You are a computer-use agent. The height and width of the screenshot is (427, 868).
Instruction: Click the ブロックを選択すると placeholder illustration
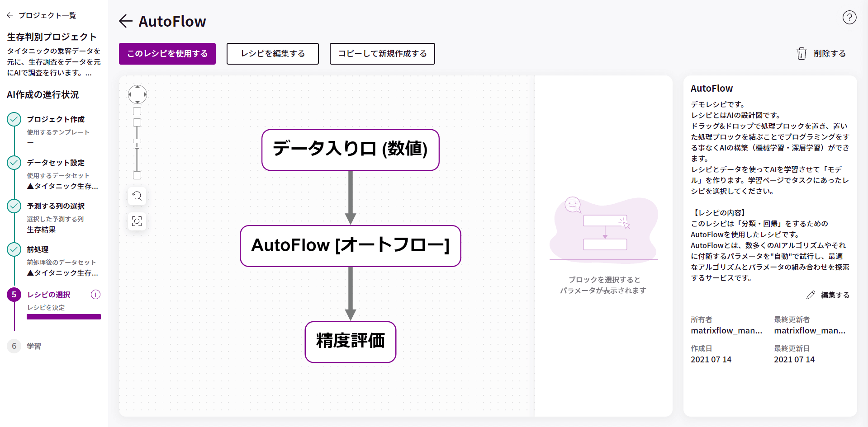603,230
